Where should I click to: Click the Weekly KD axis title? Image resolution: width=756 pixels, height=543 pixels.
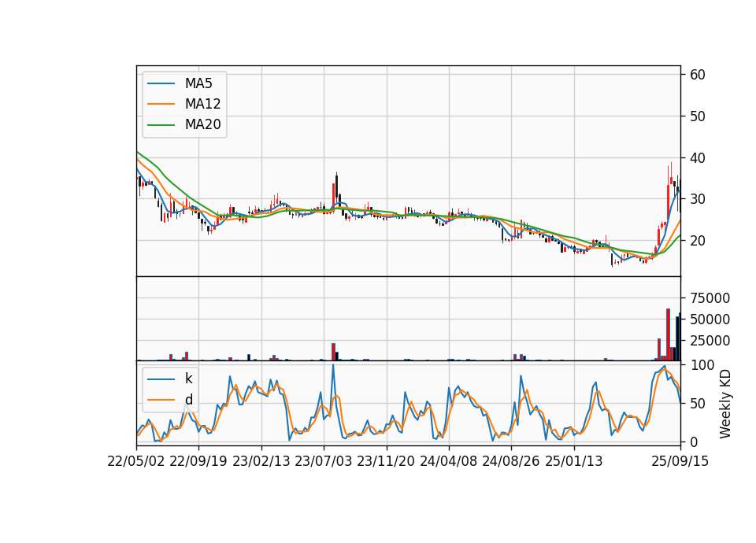[x=724, y=404]
